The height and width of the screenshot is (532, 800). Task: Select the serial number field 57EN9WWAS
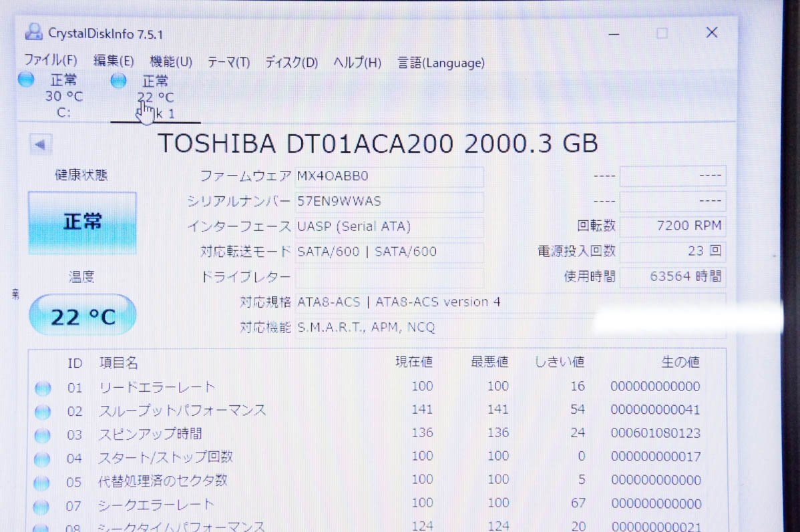[x=389, y=202]
